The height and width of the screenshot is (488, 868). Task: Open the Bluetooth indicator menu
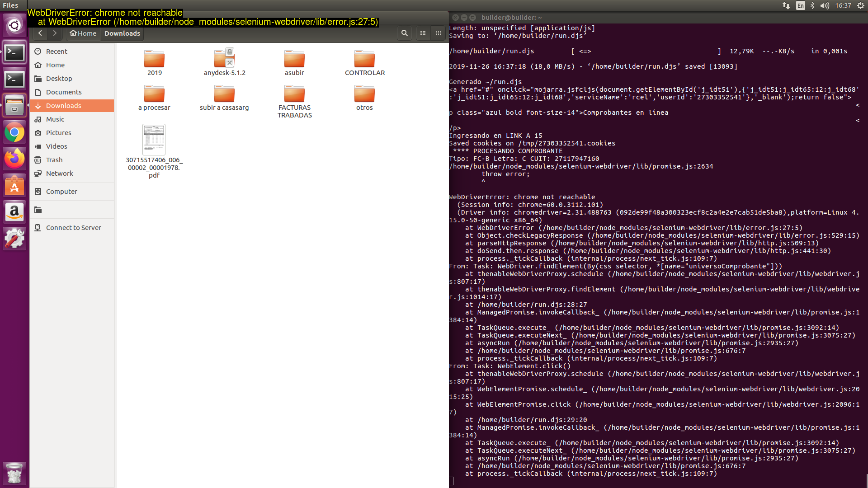(812, 5)
